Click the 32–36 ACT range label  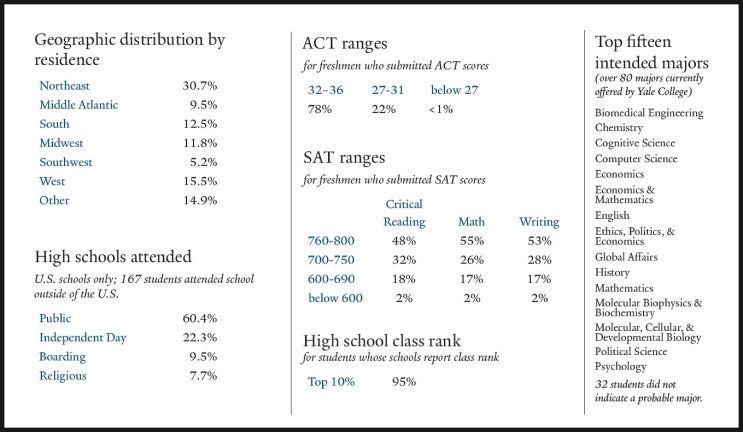tap(326, 90)
